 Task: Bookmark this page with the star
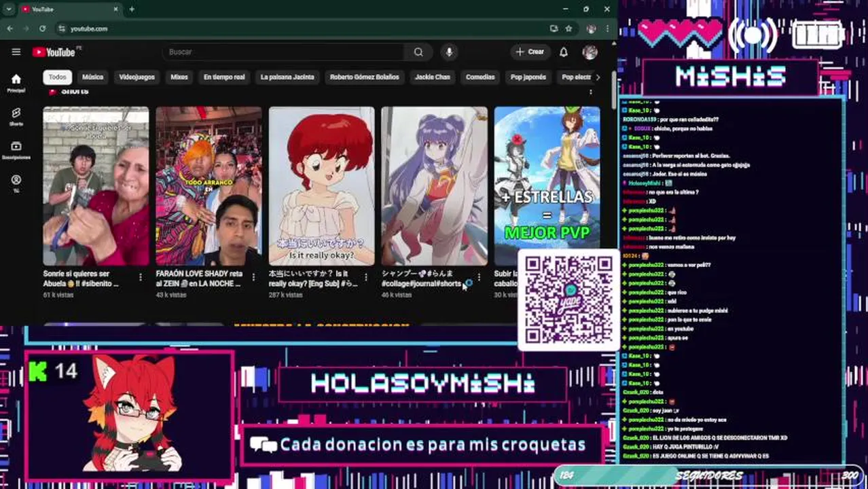(x=568, y=29)
